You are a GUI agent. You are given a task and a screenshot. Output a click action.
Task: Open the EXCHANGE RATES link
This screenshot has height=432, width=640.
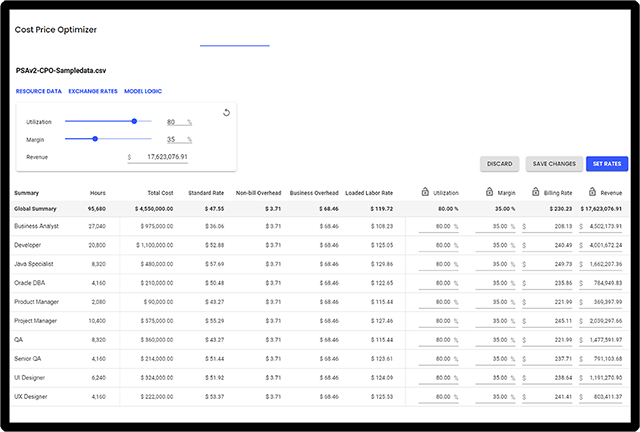tap(93, 91)
